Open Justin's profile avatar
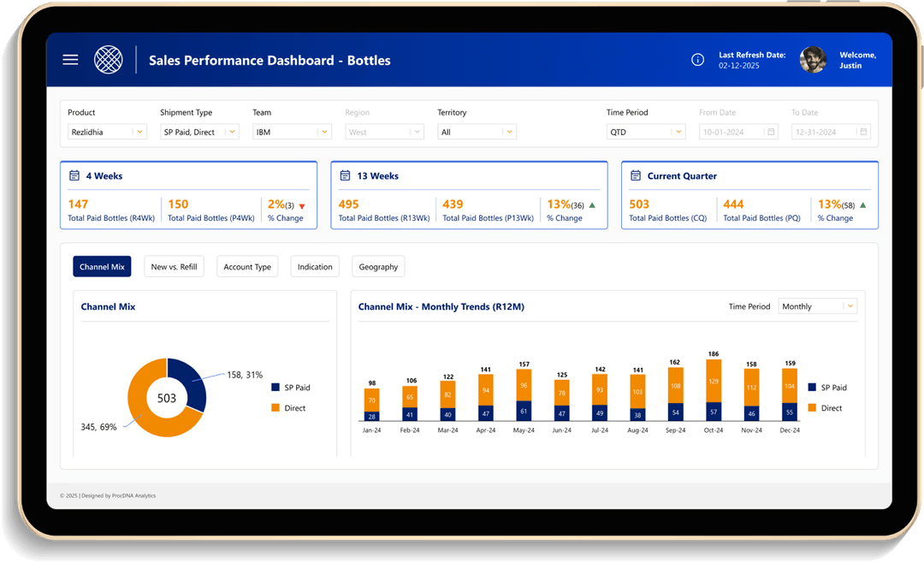 812,60
